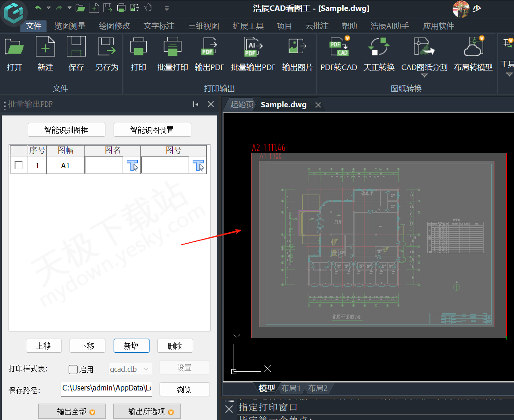Expand the CAD图纸分割 dropdown arrow
The width and height of the screenshot is (514, 420).
point(424,75)
